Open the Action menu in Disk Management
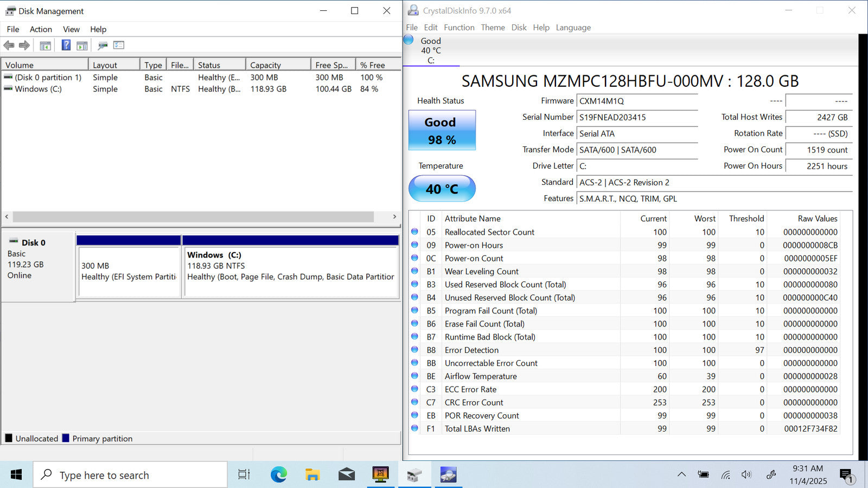The width and height of the screenshot is (868, 488). (41, 29)
